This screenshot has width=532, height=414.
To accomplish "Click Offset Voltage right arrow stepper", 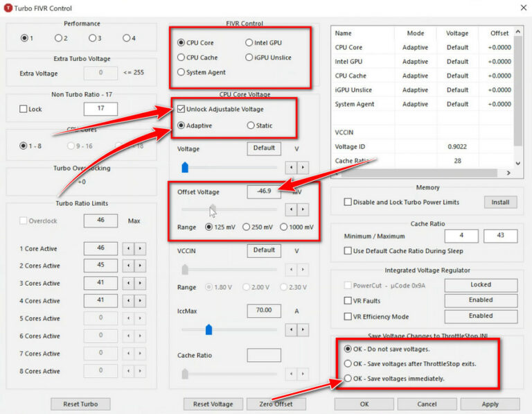I will coord(303,209).
